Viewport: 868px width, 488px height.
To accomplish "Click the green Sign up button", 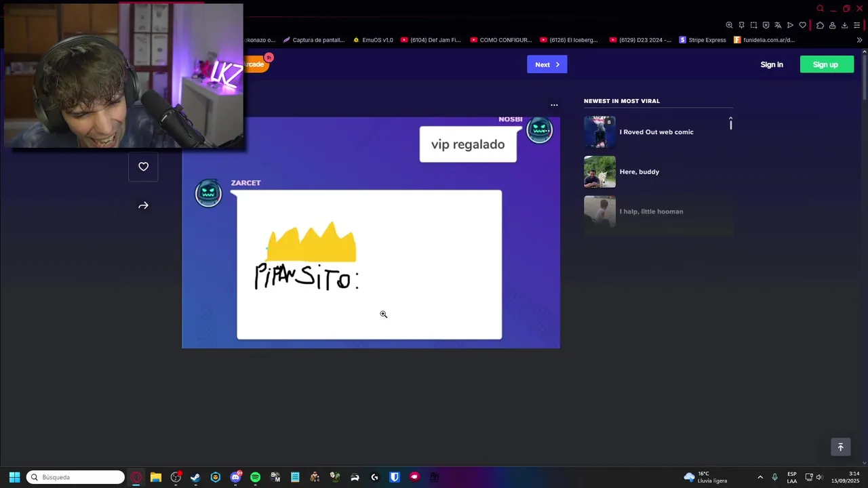I will (826, 64).
